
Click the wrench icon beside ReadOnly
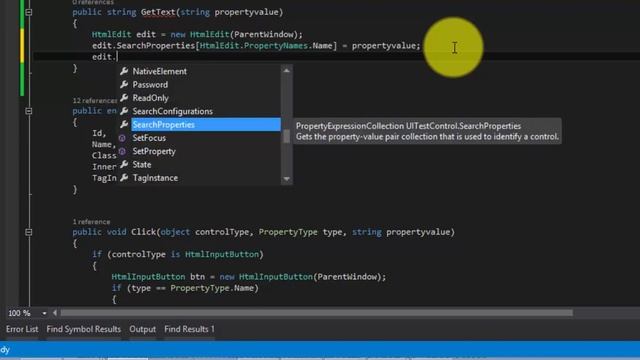(x=124, y=98)
